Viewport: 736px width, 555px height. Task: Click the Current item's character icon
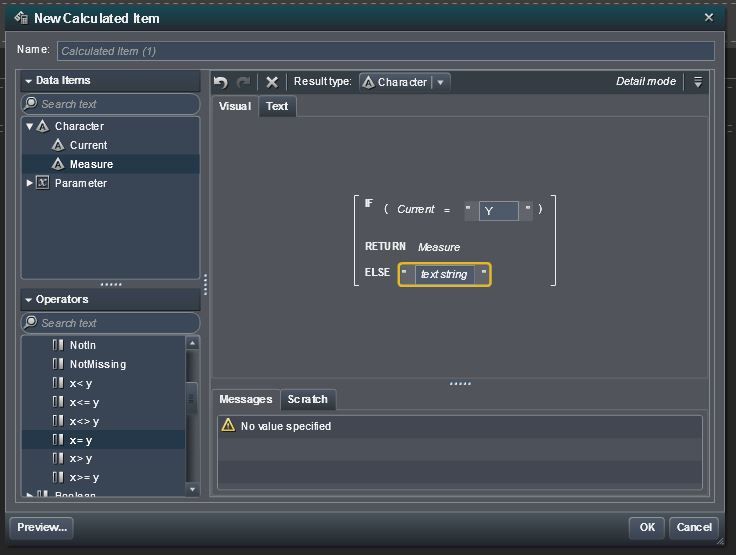point(58,145)
